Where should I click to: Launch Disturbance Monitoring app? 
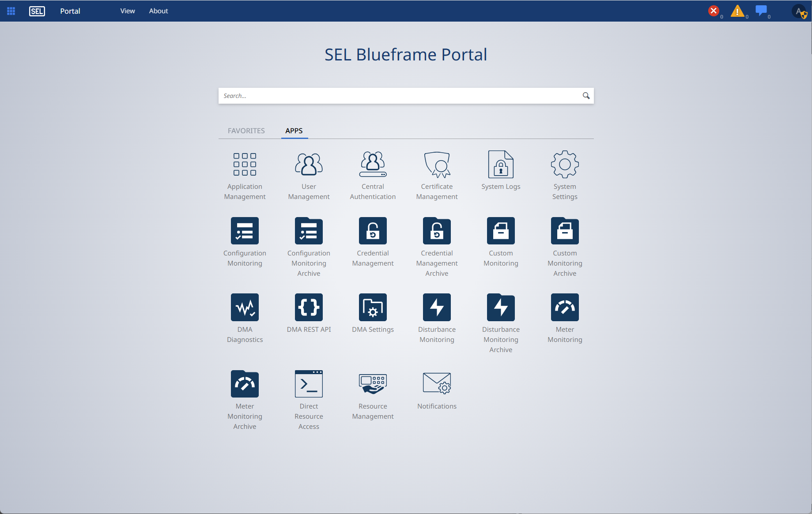click(437, 307)
